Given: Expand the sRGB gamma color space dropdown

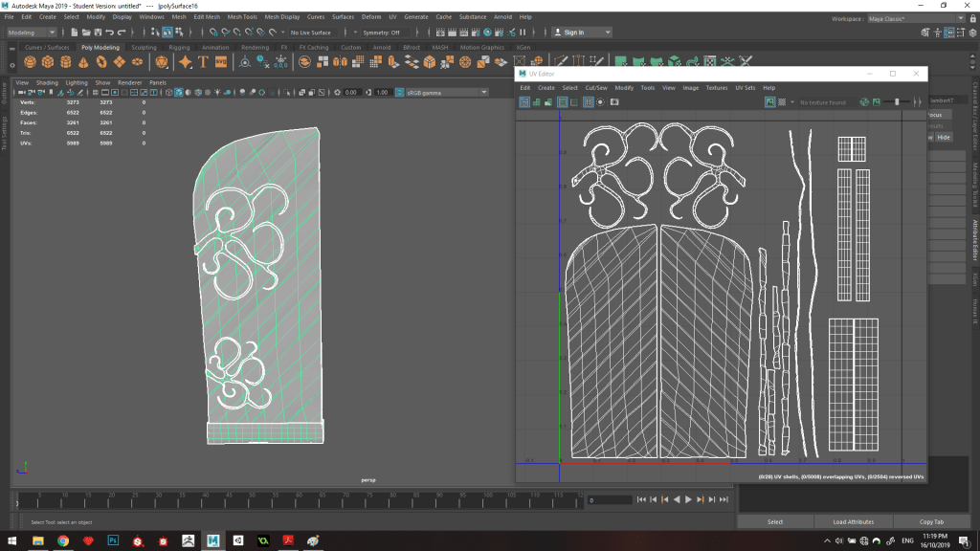Looking at the screenshot, I should (446, 93).
